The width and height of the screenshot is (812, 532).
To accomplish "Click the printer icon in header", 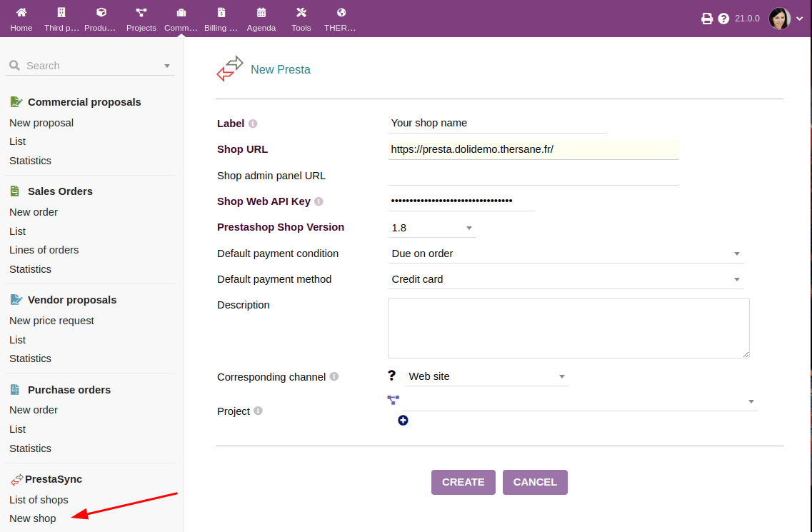I will [707, 19].
